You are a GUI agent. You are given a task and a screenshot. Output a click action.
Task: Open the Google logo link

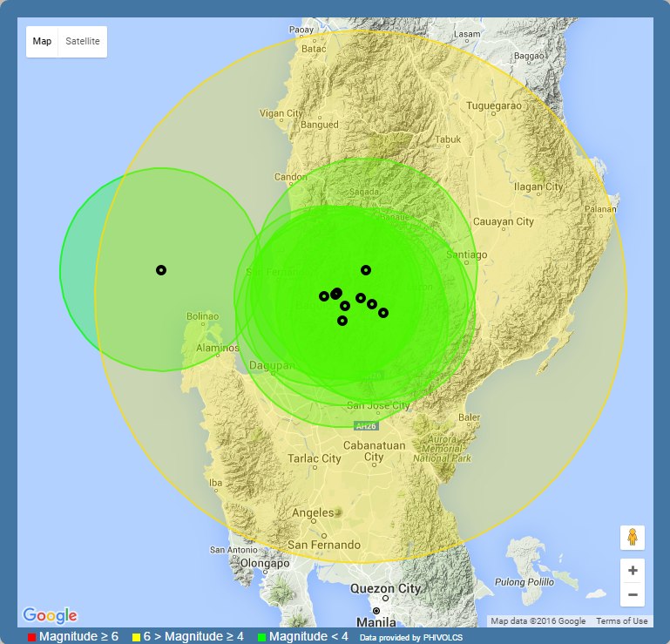click(50, 615)
